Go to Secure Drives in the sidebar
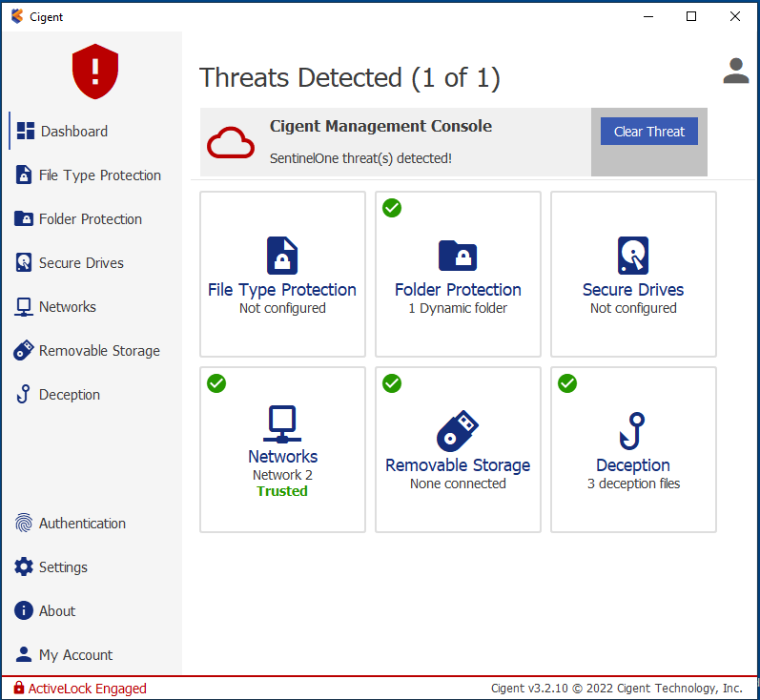 tap(81, 263)
